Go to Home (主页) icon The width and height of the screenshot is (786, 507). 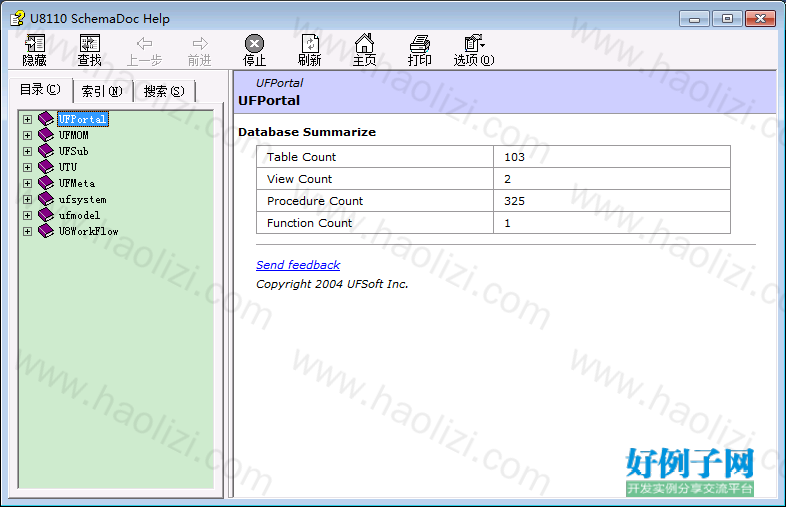click(364, 44)
